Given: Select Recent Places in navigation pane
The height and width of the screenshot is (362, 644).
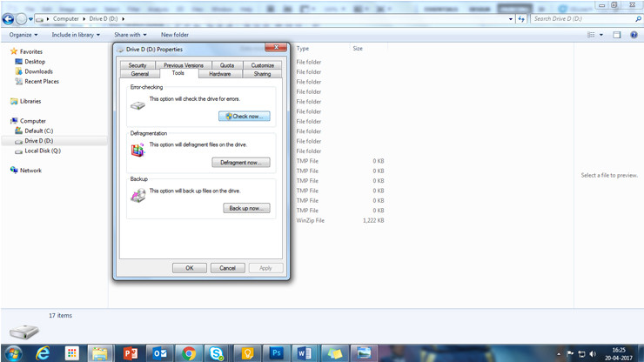Looking at the screenshot, I should tap(42, 81).
